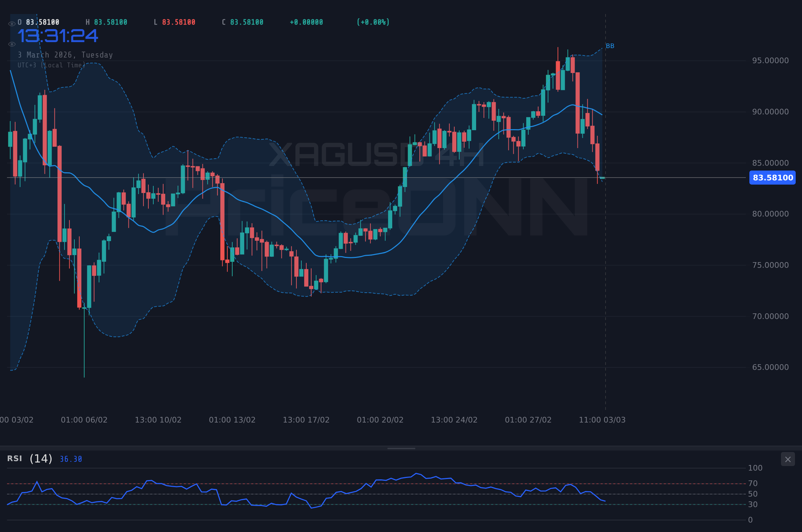Click the 65.00000 price axis label

(x=770, y=367)
